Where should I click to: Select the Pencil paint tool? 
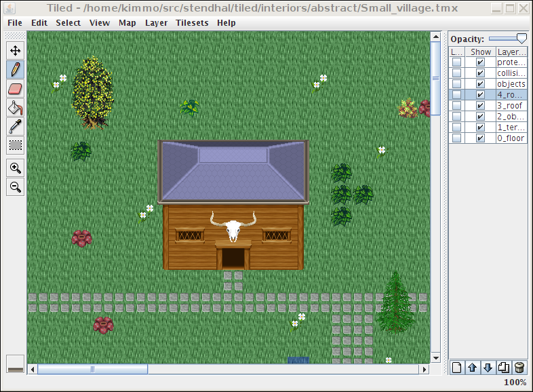click(15, 69)
